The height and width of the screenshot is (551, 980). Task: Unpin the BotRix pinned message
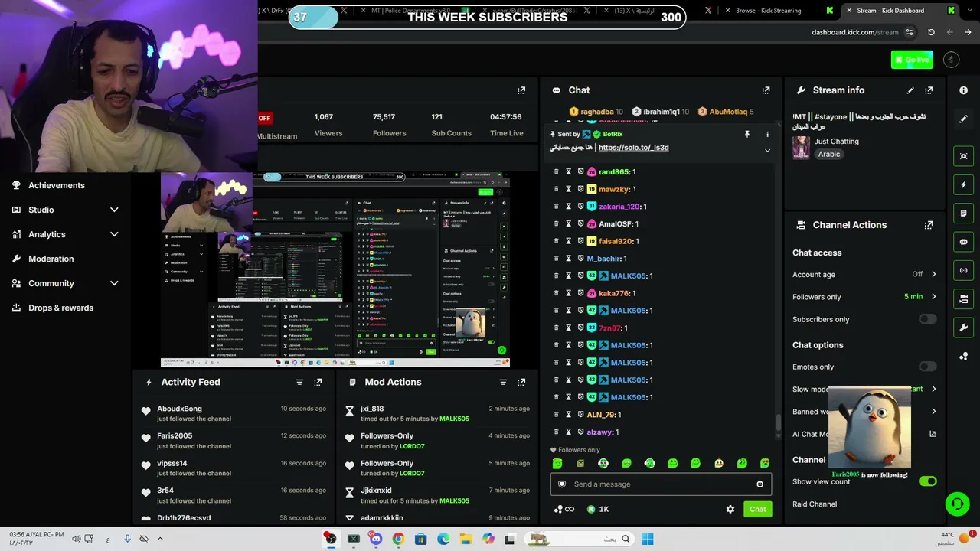click(x=746, y=134)
